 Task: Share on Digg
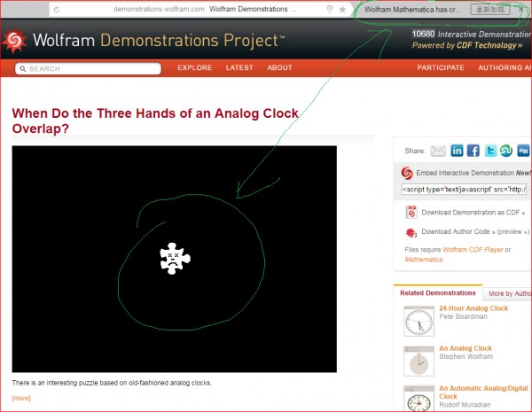point(523,151)
